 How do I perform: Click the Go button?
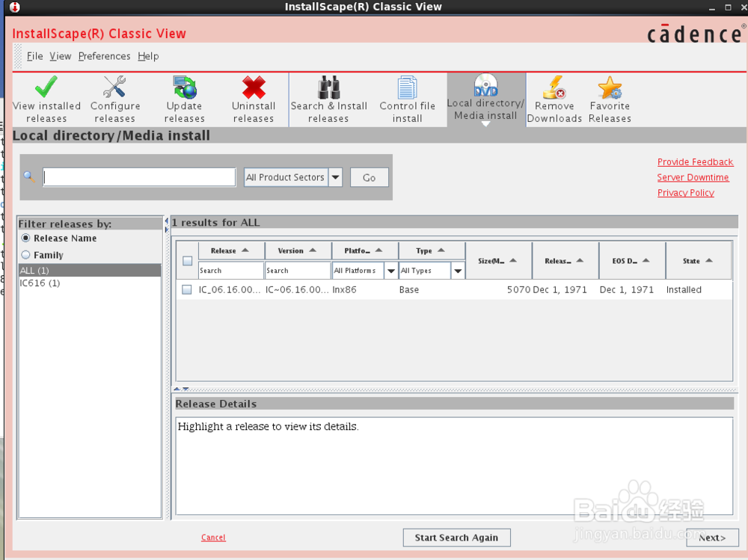[370, 177]
